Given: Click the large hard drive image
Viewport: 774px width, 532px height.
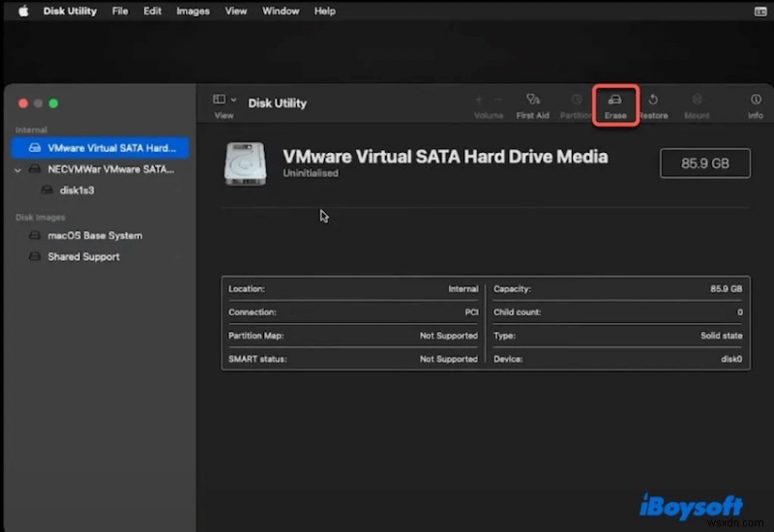Looking at the screenshot, I should click(x=246, y=163).
